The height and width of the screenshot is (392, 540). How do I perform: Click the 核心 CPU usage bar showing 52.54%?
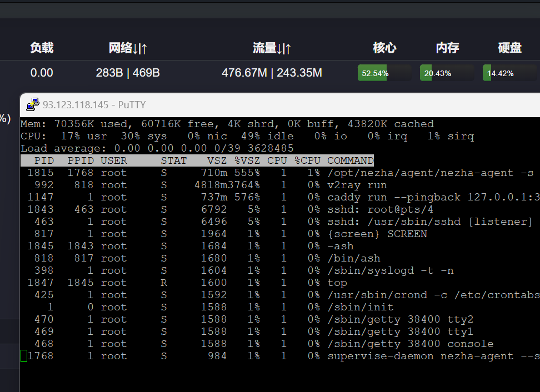(x=384, y=73)
